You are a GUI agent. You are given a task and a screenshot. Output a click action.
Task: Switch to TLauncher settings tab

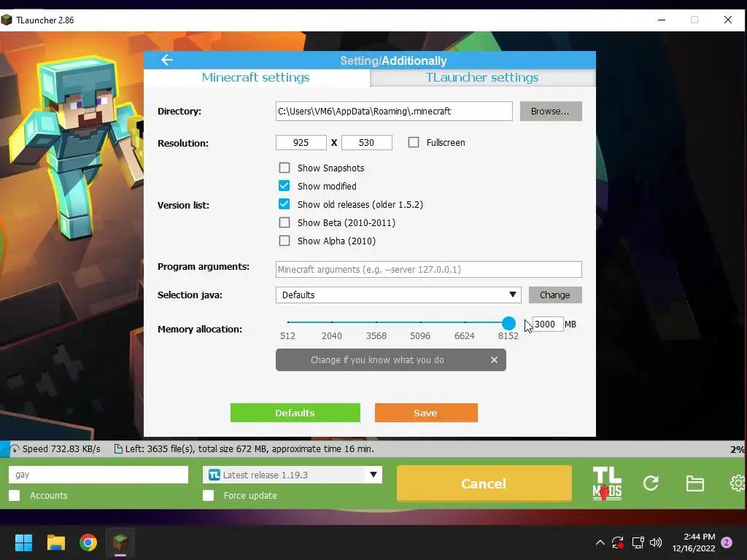click(x=482, y=77)
